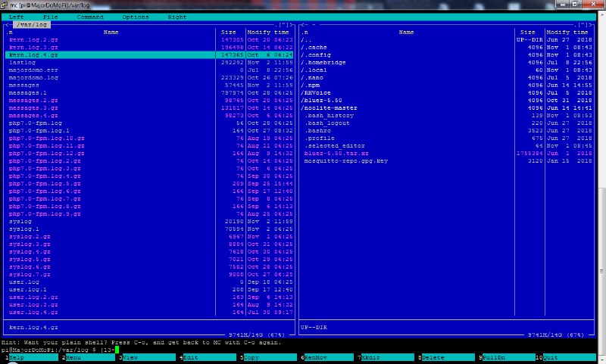The width and height of the screenshot is (606, 364).
Task: Click the right panel history arrow '<'
Action: 303,24
